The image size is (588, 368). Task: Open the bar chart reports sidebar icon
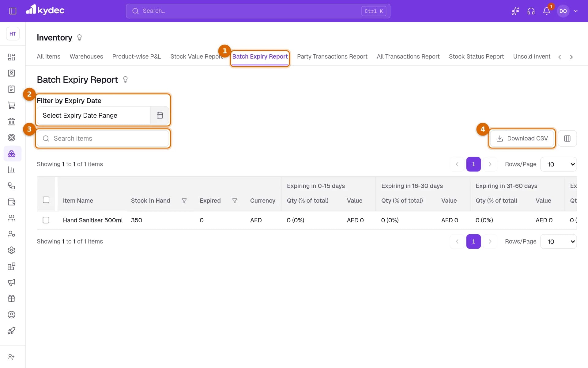click(x=11, y=170)
